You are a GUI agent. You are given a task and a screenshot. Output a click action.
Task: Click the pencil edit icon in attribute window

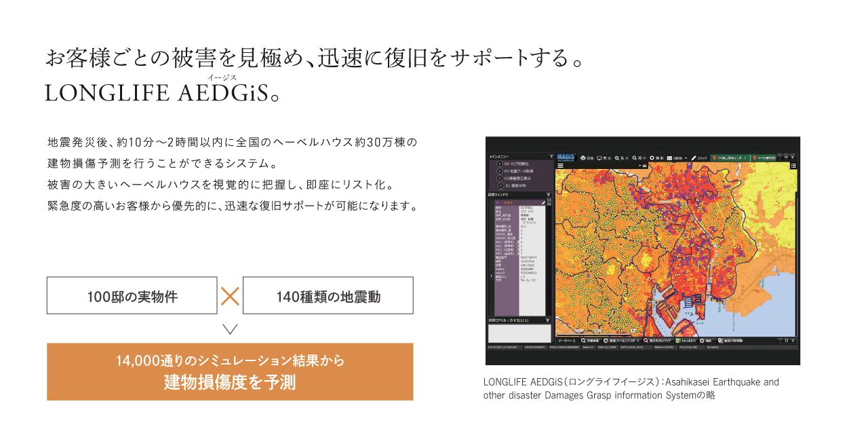pyautogui.click(x=543, y=202)
